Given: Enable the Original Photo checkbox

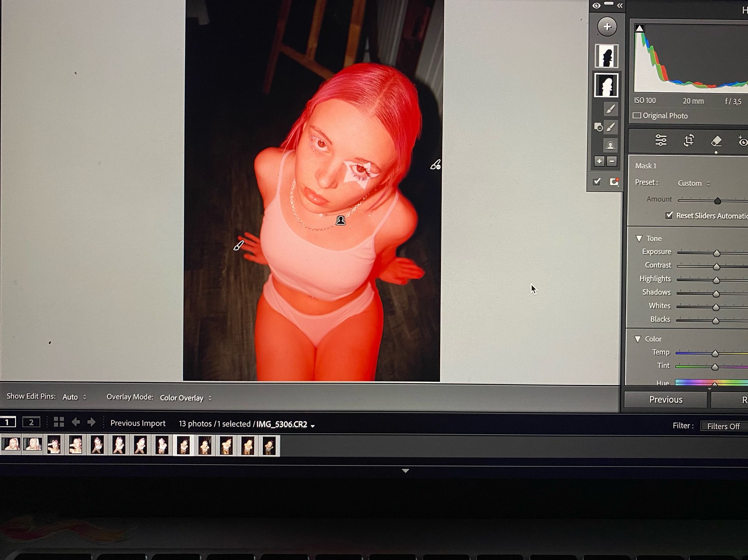Looking at the screenshot, I should [637, 116].
